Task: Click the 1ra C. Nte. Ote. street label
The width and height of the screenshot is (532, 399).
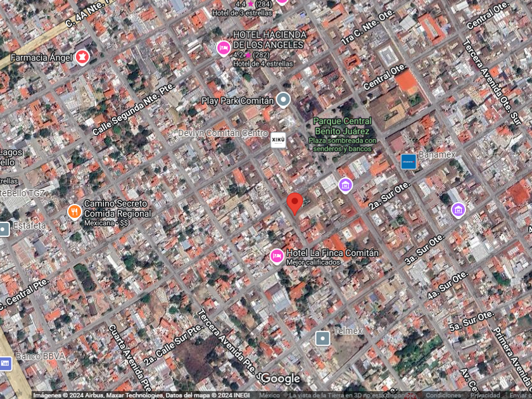Action: coord(368,27)
